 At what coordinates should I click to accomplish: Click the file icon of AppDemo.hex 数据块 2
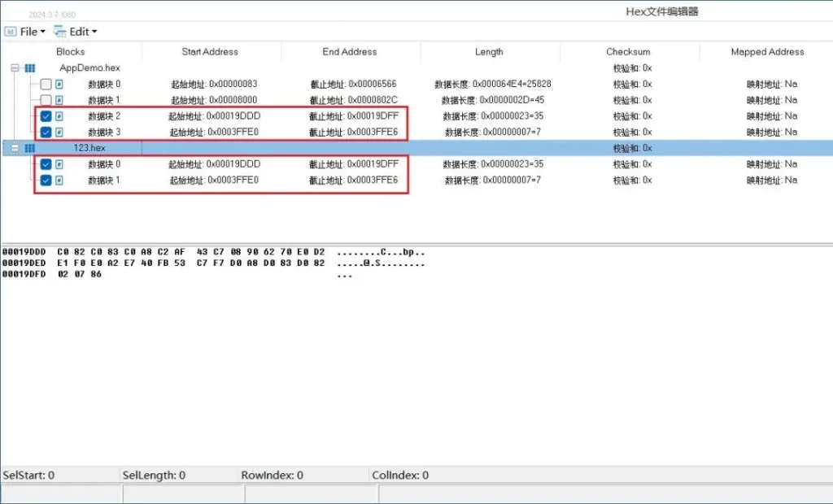[x=59, y=116]
